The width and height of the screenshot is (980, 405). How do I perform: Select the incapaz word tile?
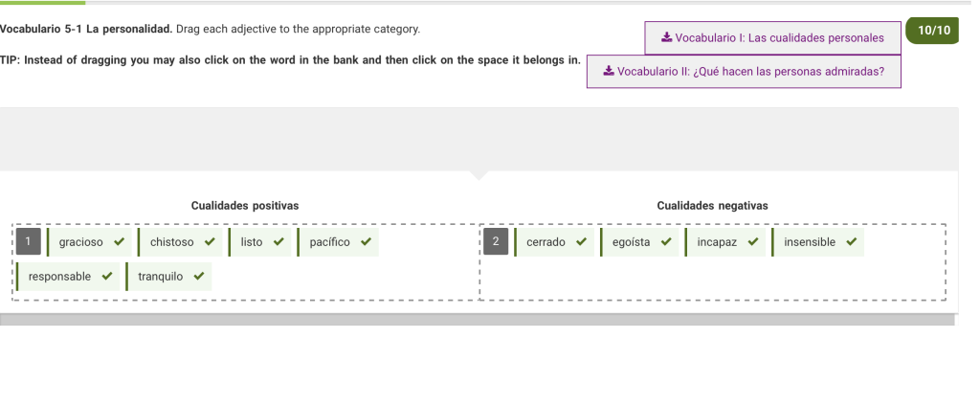point(725,242)
